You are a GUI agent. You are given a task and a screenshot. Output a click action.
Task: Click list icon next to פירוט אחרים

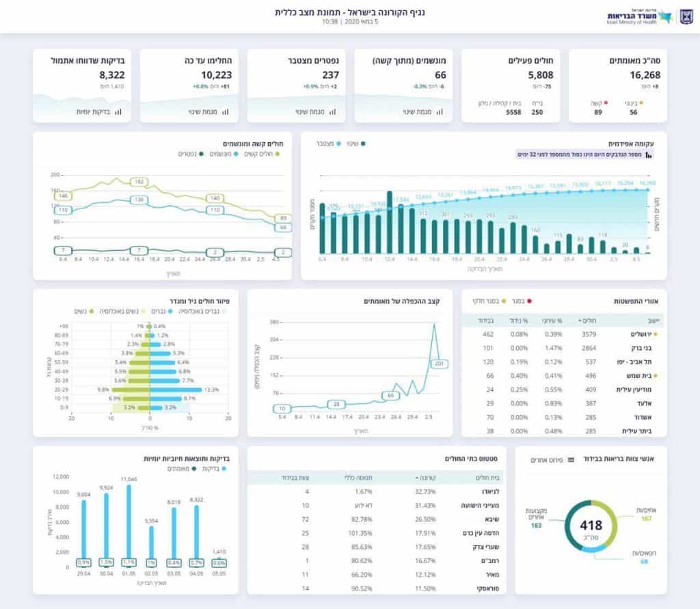coord(571,460)
